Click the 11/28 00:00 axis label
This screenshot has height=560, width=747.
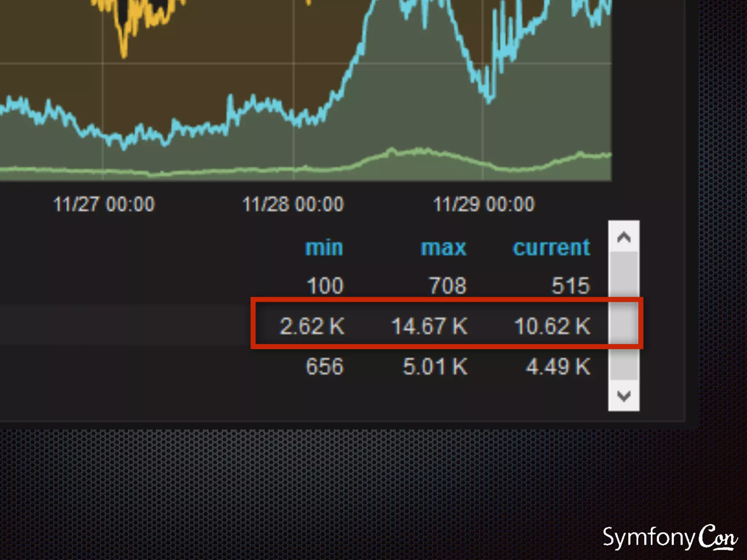tap(293, 204)
